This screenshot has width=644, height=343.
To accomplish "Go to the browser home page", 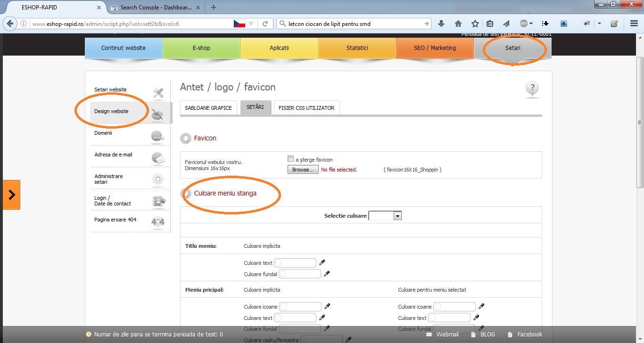I will (458, 24).
